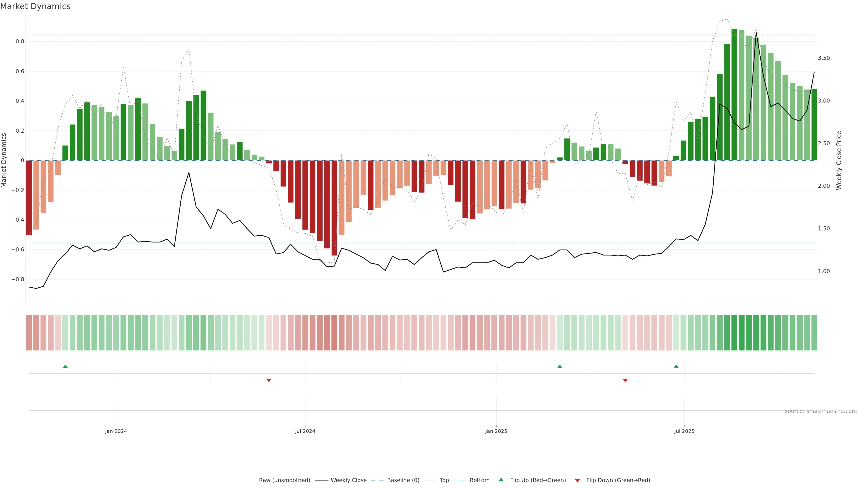Click first green flip-up marker before Jan 2024

65,366
